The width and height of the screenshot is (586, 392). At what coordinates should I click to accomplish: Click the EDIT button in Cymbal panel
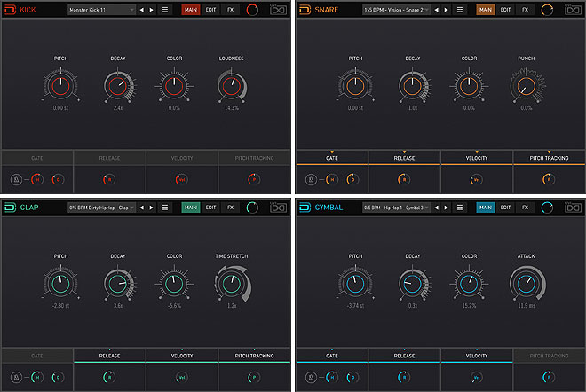coord(505,207)
